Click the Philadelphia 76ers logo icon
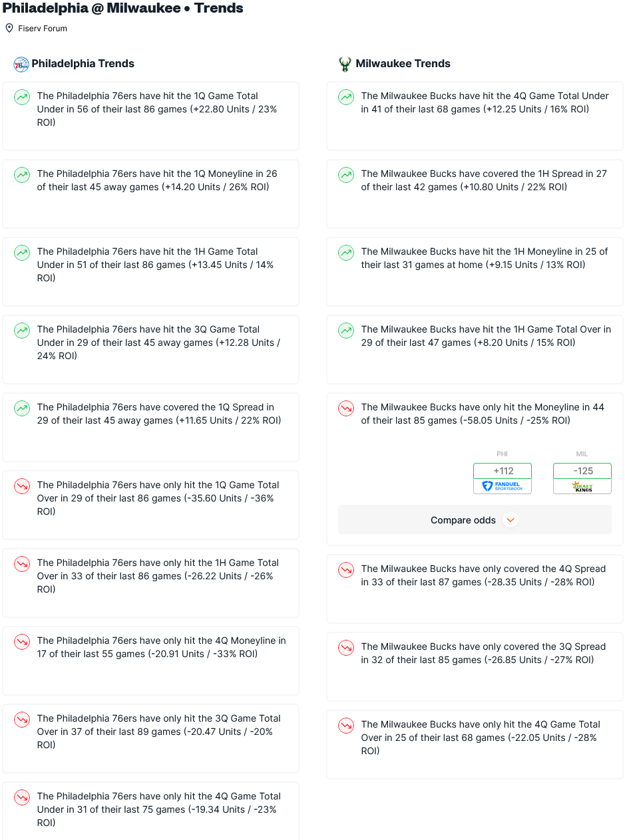Screen dimensions: 625x840 [21, 64]
